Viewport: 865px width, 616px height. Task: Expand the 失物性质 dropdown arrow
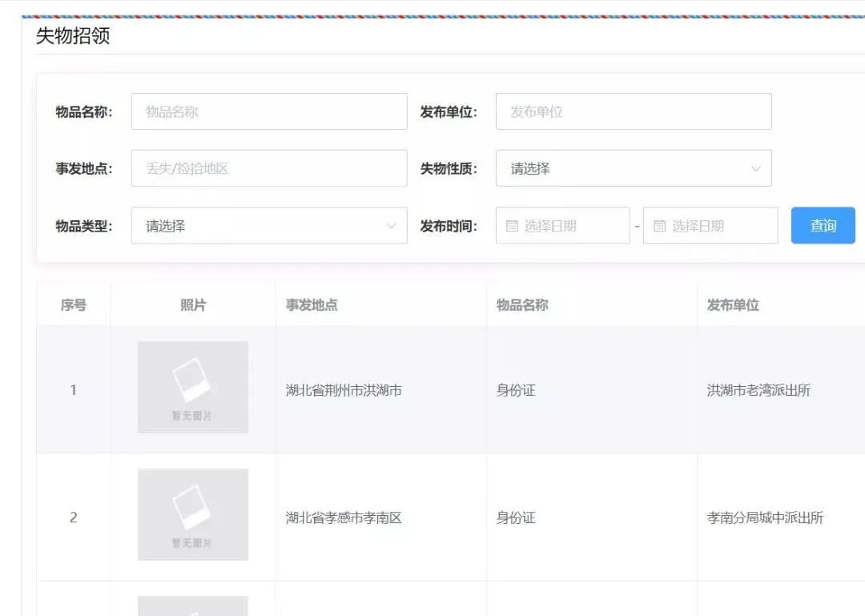(755, 169)
